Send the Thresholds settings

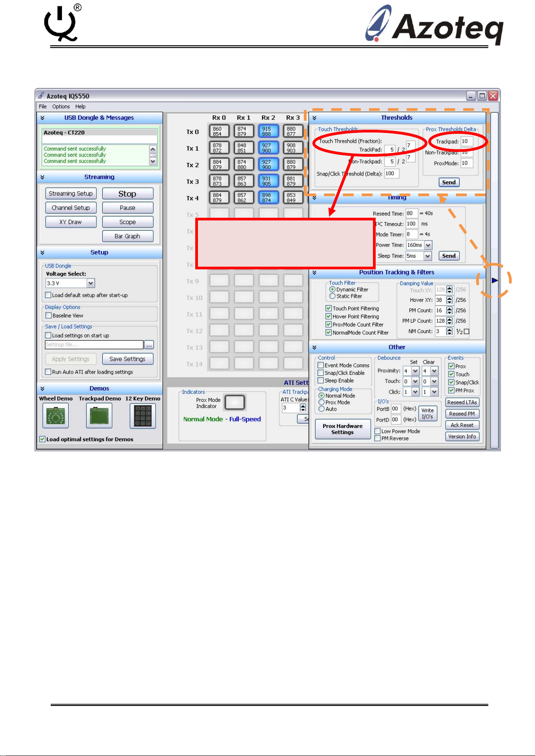pos(449,182)
